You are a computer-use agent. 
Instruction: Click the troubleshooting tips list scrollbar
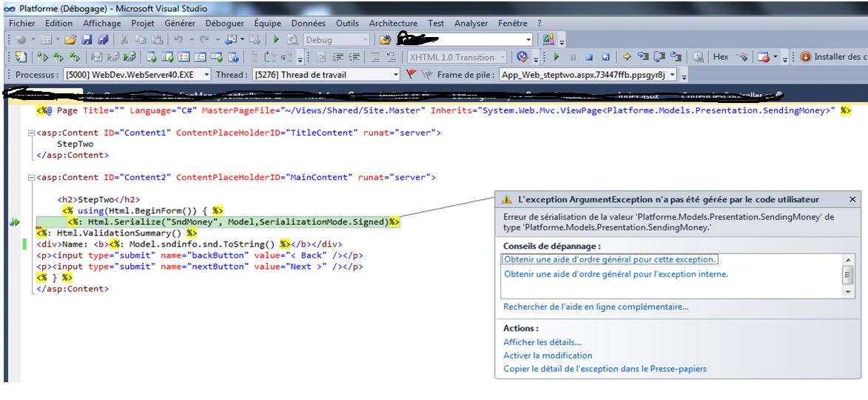(847, 276)
